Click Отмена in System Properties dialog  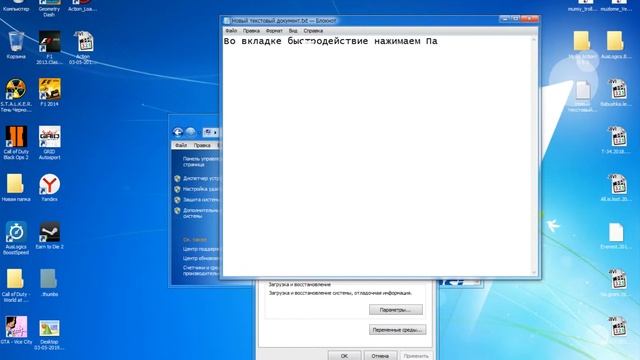(x=380, y=356)
